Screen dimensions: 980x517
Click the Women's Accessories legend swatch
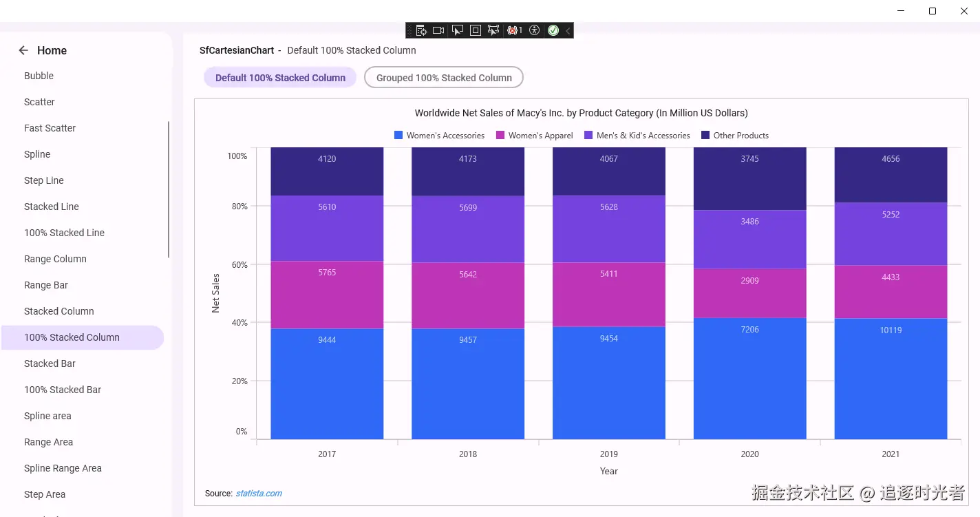398,136
